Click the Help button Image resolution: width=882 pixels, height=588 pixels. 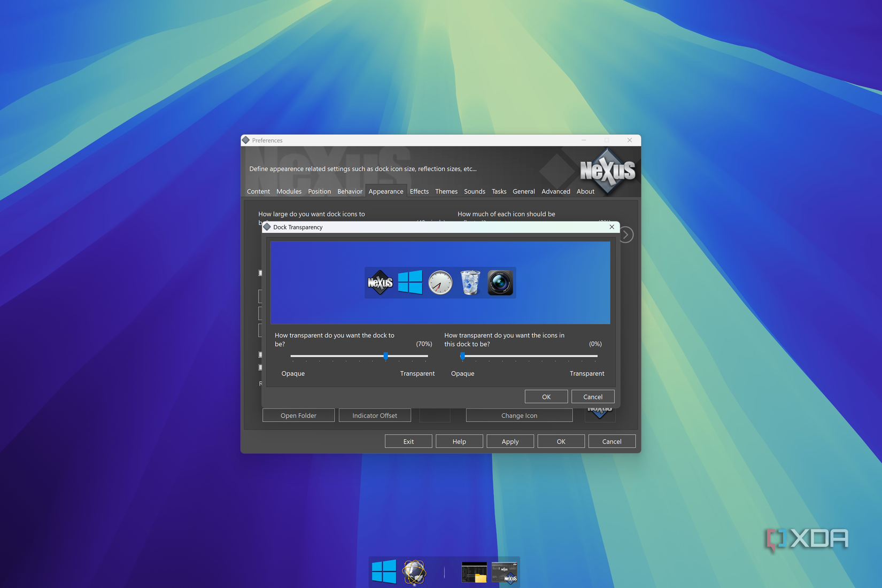pyautogui.click(x=459, y=441)
